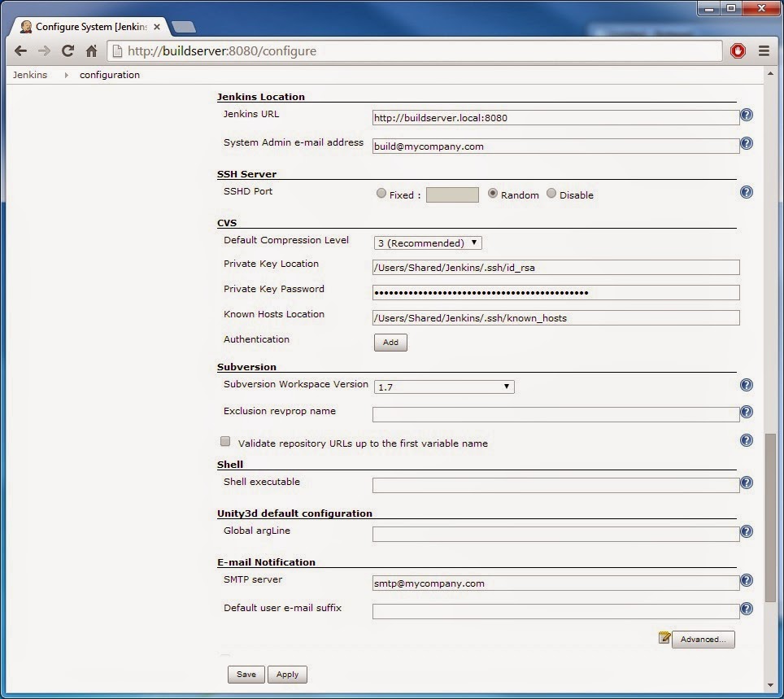784x699 pixels.
Task: Click the browser forward arrow
Action: pyautogui.click(x=44, y=50)
